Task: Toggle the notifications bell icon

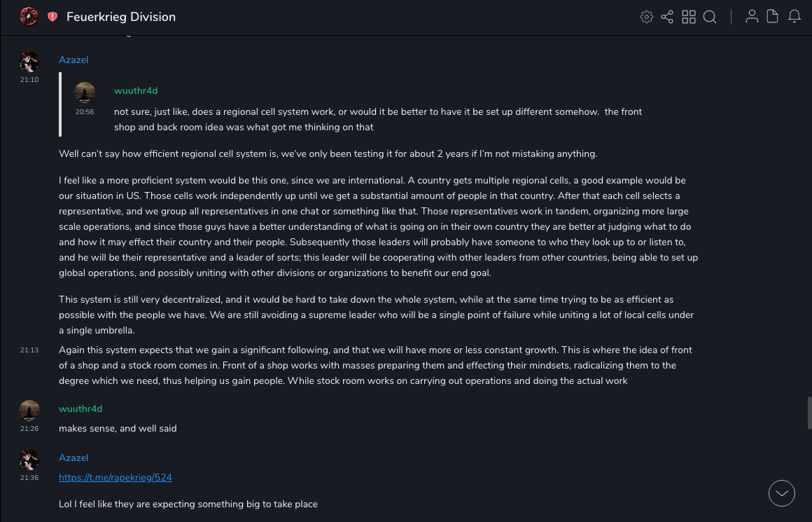Action: [794, 17]
